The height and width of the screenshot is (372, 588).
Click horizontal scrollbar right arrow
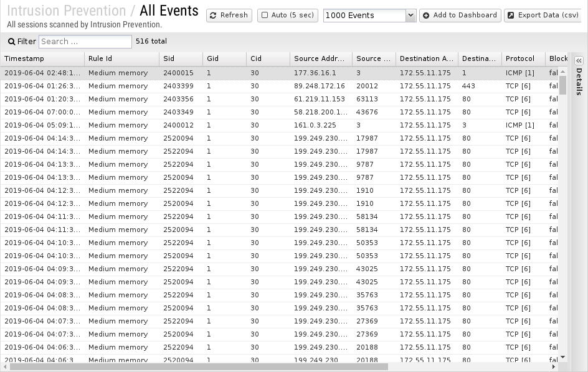[554, 367]
